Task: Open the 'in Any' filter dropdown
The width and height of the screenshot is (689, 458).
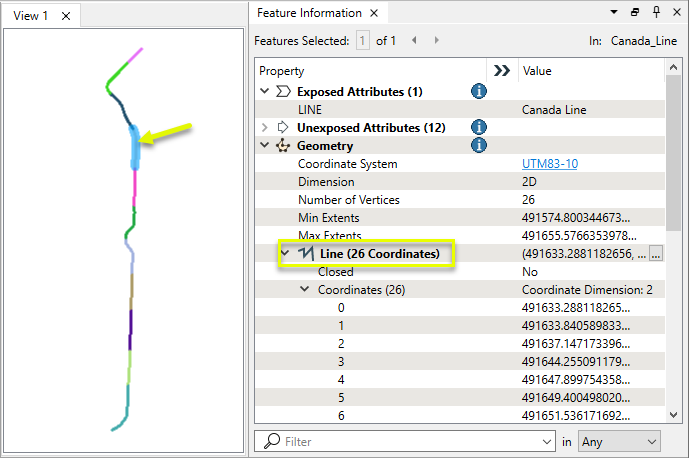Action: point(619,441)
